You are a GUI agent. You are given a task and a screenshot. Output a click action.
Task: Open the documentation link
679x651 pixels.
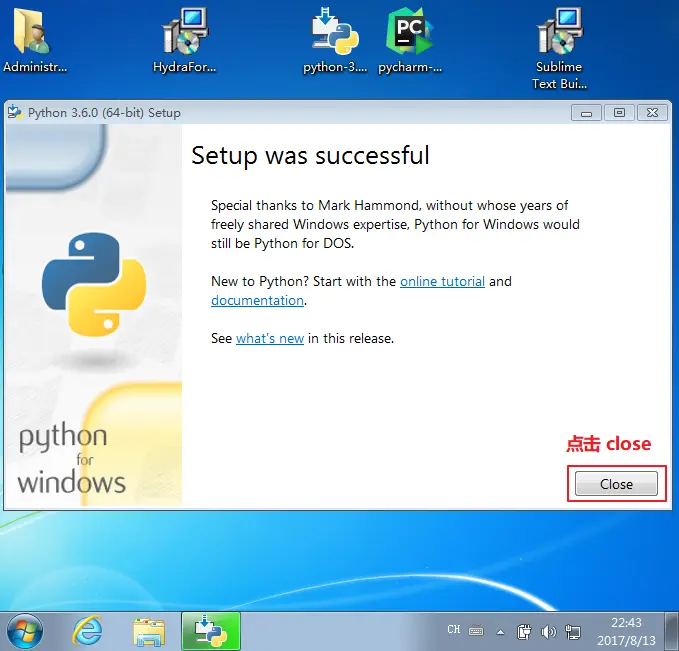[257, 301]
